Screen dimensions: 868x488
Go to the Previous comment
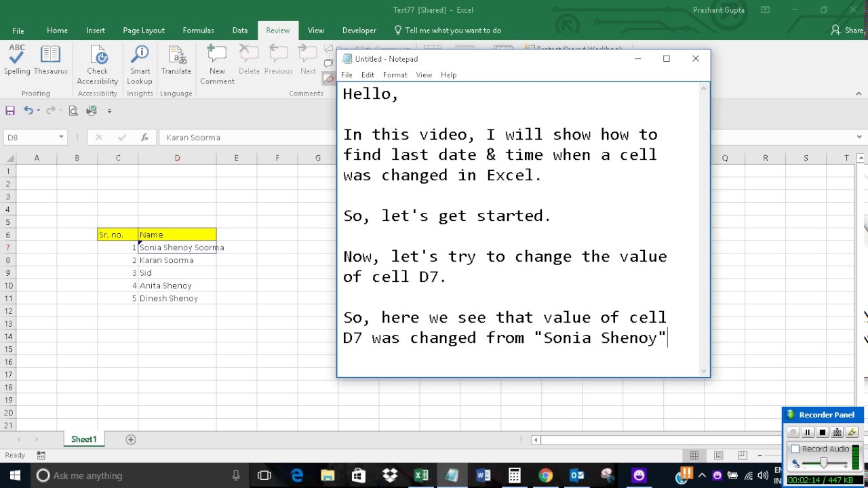click(278, 60)
